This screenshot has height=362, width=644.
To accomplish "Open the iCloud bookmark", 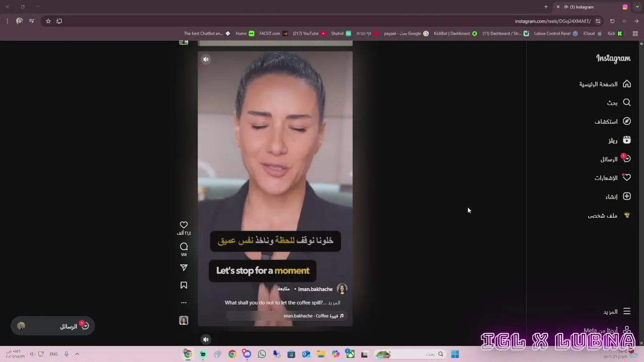I will [x=593, y=34].
